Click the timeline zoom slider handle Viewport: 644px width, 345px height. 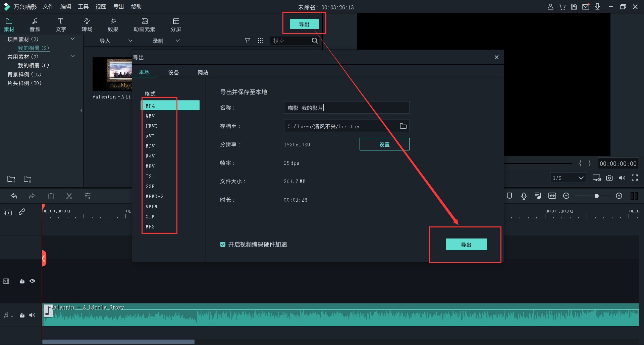pyautogui.click(x=596, y=196)
